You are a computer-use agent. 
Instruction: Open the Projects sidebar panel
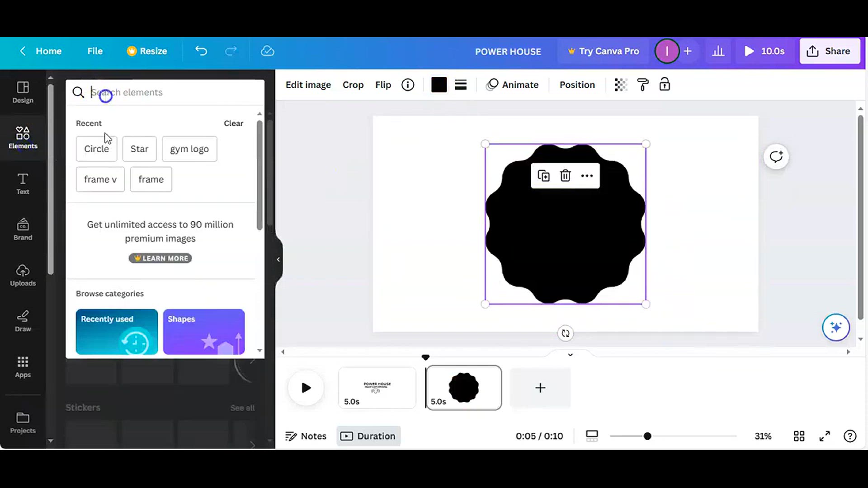[x=23, y=423]
